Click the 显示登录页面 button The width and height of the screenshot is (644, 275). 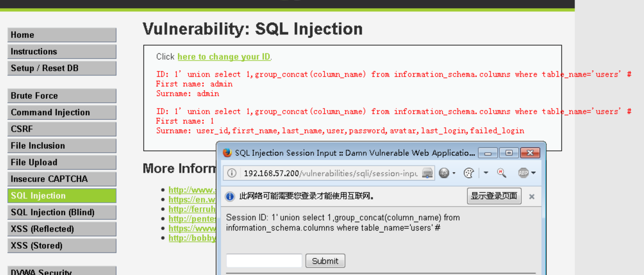tap(494, 196)
